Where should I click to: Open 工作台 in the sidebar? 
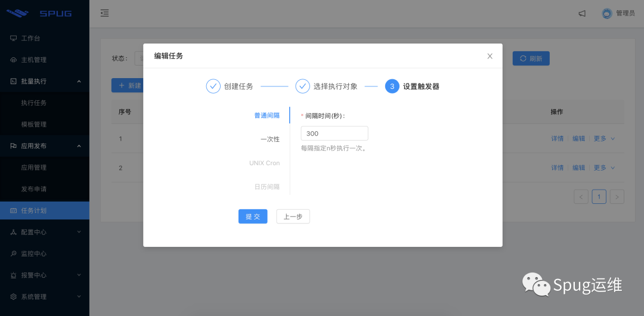point(44,38)
